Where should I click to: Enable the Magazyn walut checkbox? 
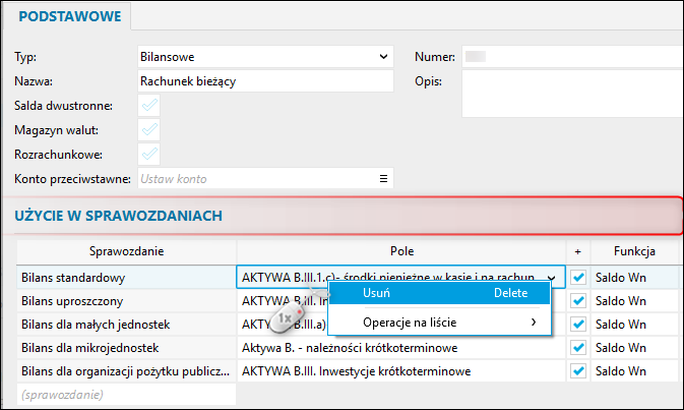coord(149,130)
